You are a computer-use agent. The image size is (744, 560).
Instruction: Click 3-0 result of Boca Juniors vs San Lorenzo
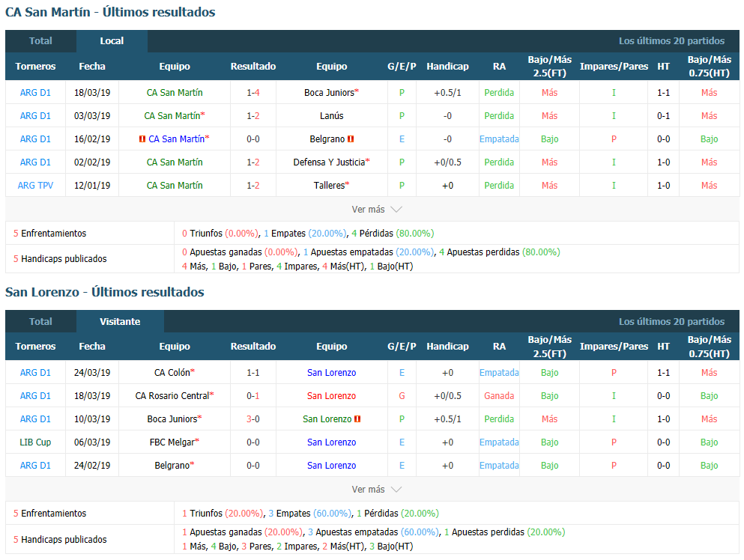253,419
